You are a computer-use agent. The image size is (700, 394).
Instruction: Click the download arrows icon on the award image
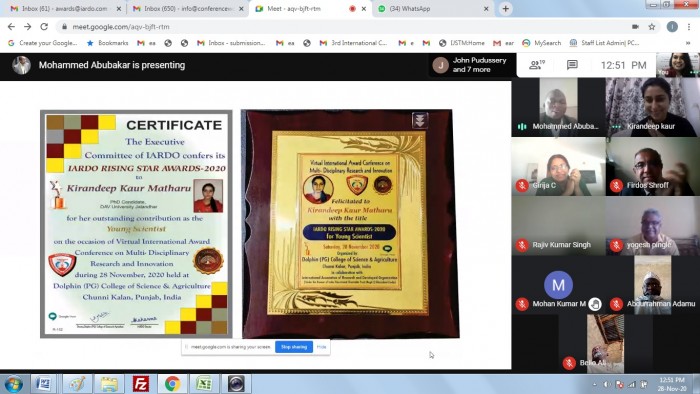click(420, 120)
